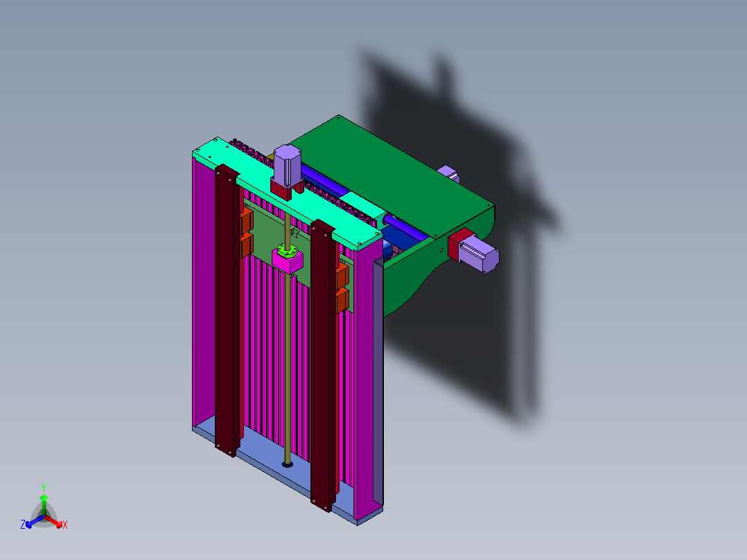
Task: Select the green flanged lead screw nut
Action: pyautogui.click(x=288, y=250)
